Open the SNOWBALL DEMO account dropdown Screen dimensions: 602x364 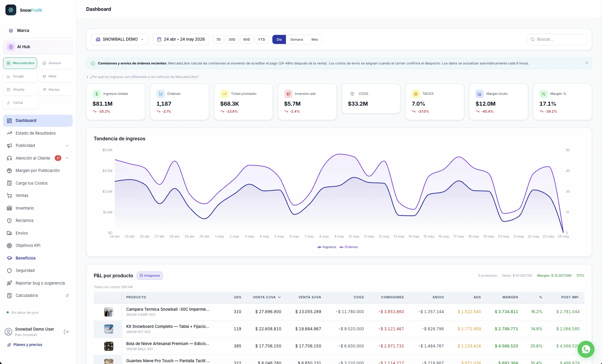120,39
